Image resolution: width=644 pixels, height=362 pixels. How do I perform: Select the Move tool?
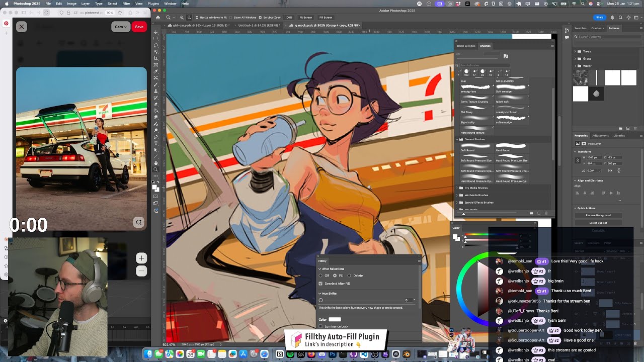coord(155,32)
